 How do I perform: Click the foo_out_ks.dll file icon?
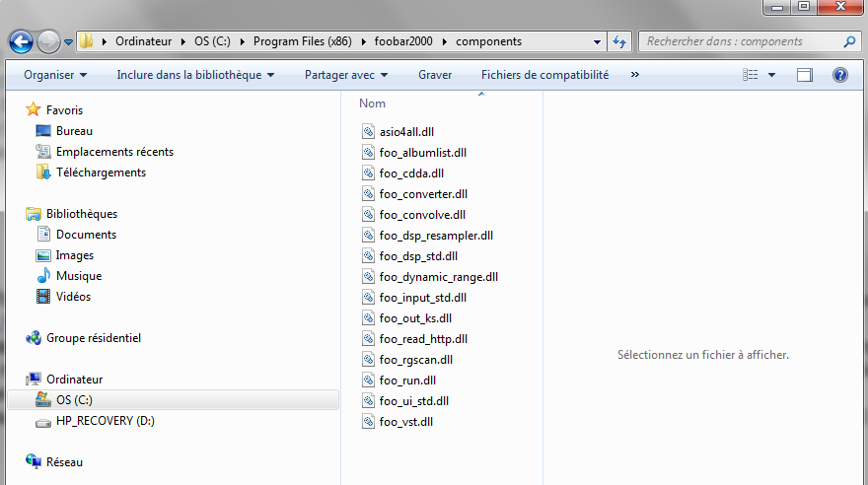(368, 318)
